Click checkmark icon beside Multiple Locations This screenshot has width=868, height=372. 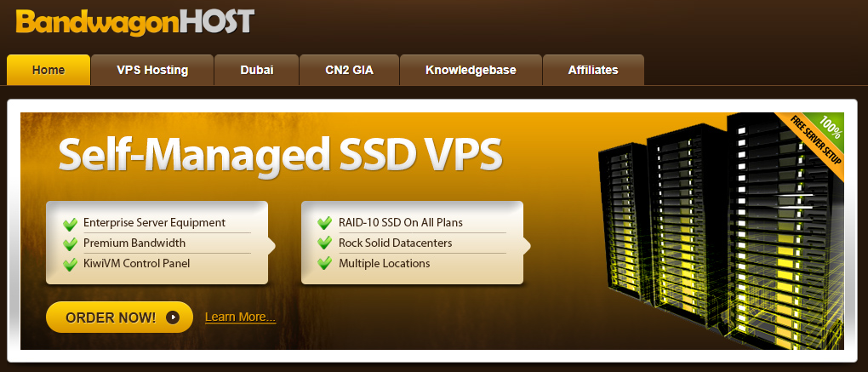point(325,265)
